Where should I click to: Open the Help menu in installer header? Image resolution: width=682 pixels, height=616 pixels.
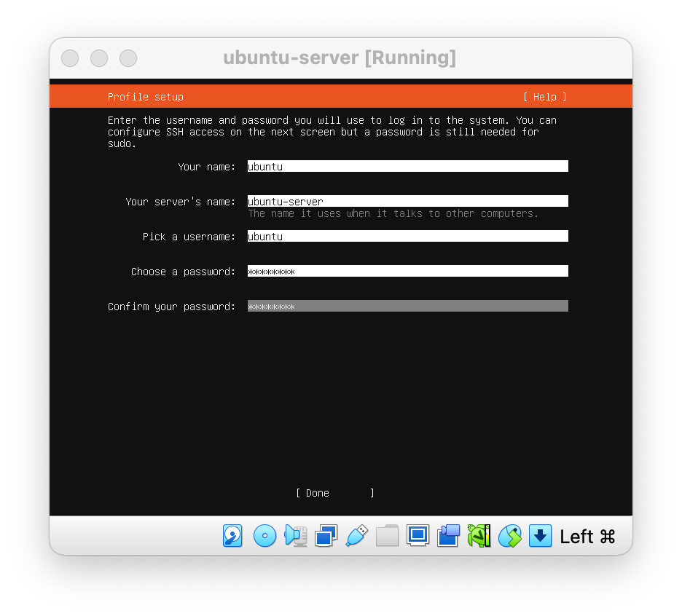pyautogui.click(x=544, y=97)
